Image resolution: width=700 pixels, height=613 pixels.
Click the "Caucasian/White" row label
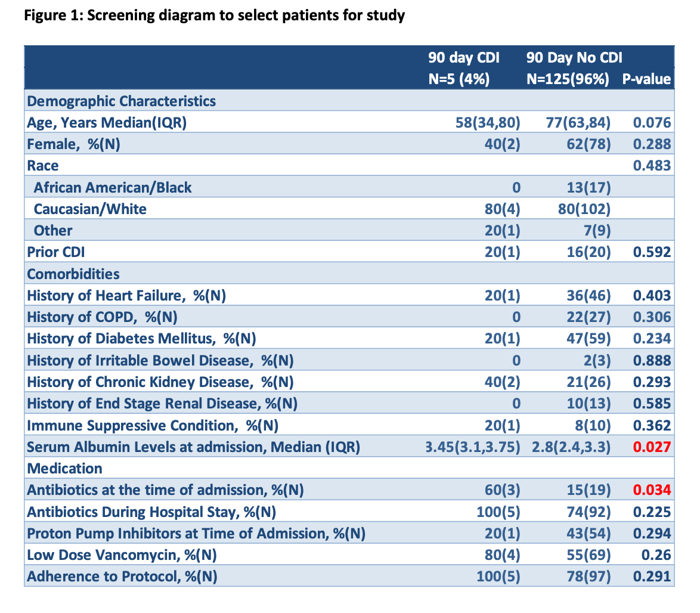click(x=90, y=209)
